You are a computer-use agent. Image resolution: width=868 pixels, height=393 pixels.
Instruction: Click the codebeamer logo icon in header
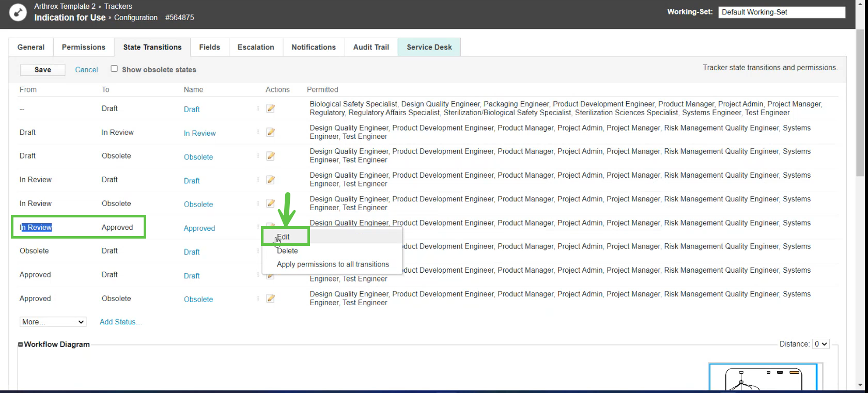tap(18, 12)
